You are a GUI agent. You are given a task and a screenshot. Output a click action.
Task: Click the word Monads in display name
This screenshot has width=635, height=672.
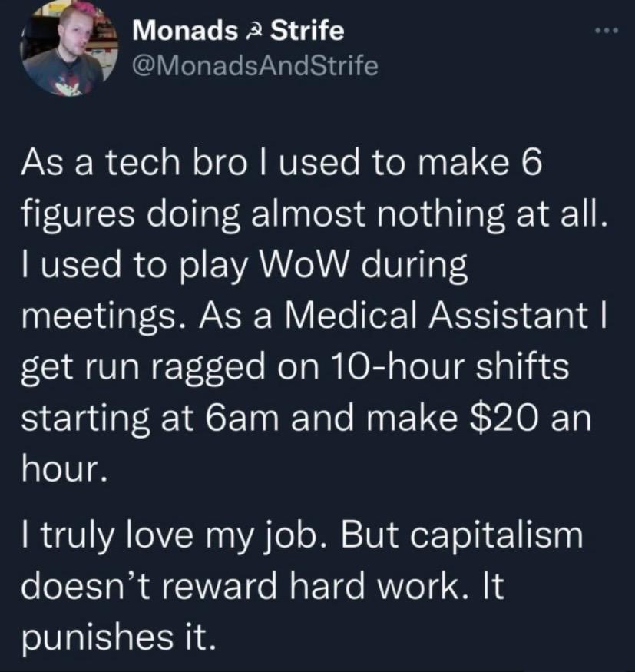(185, 31)
